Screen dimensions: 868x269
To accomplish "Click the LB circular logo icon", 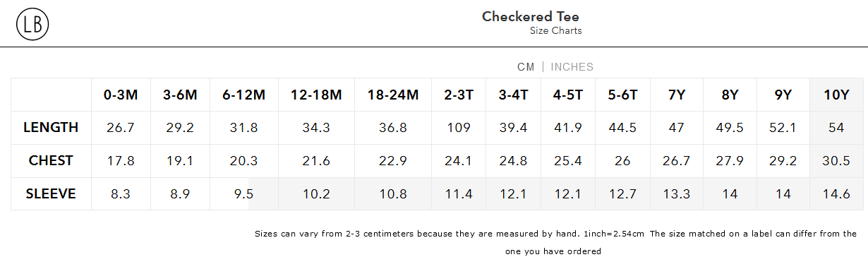I will (32, 25).
